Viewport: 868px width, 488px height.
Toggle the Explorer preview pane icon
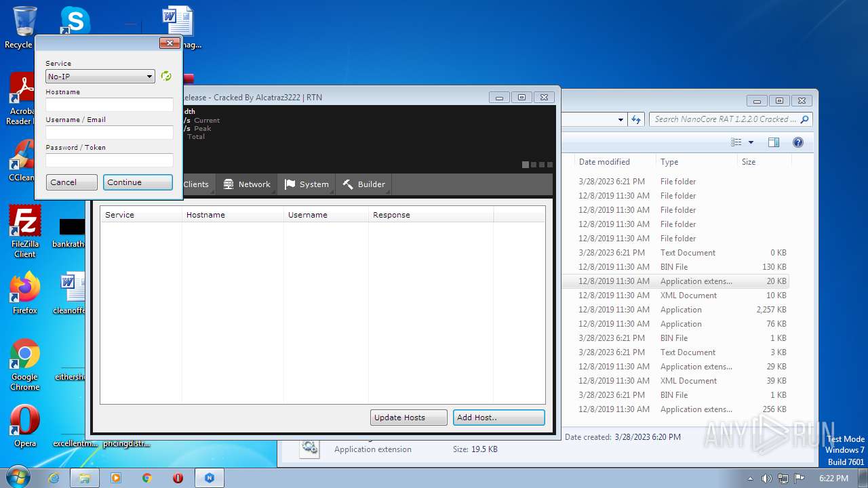774,142
